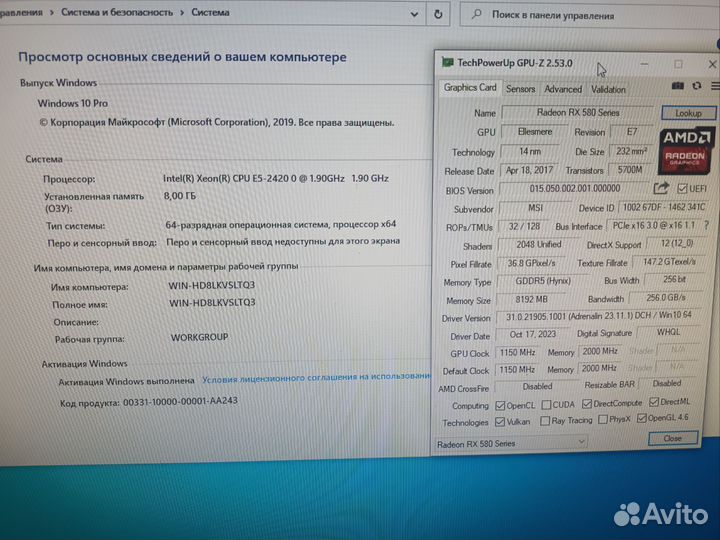The image size is (720, 540).
Task: Toggle the CUDA checkbox
Action: (546, 405)
